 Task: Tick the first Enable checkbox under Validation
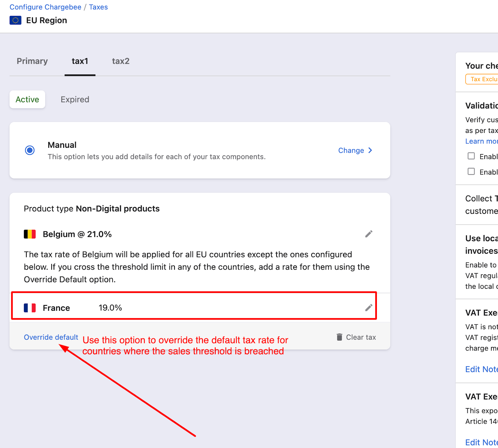coord(471,156)
